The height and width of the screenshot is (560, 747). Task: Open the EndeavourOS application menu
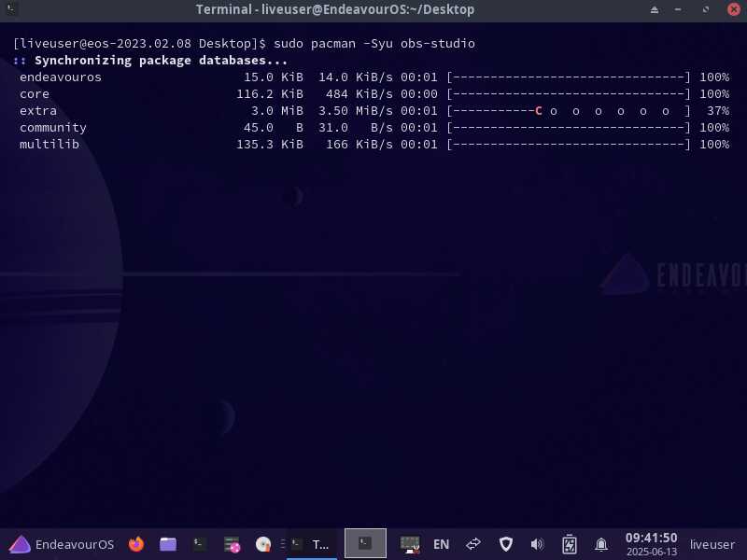coord(62,544)
